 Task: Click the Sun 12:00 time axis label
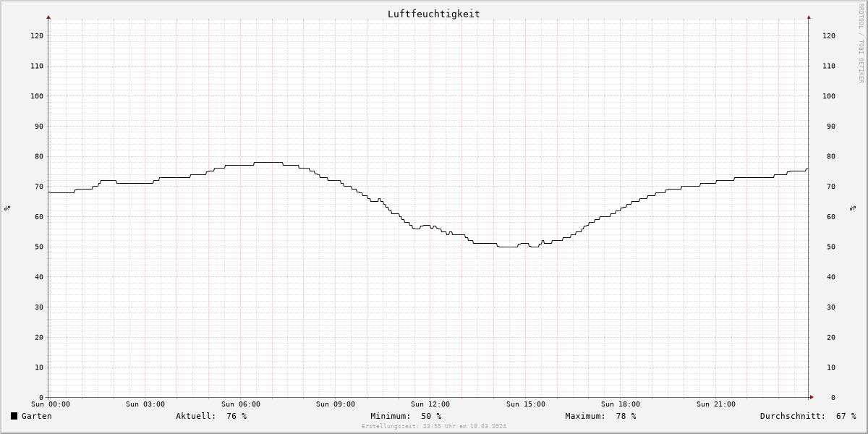(x=430, y=404)
